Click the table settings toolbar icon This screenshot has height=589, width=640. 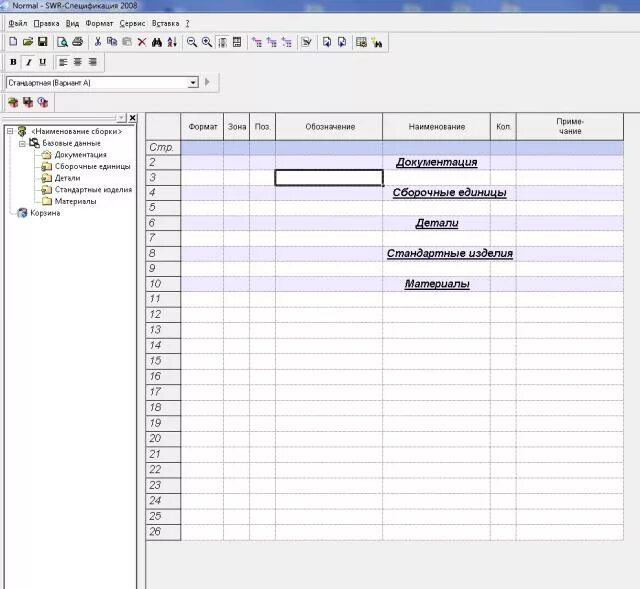pos(361,42)
